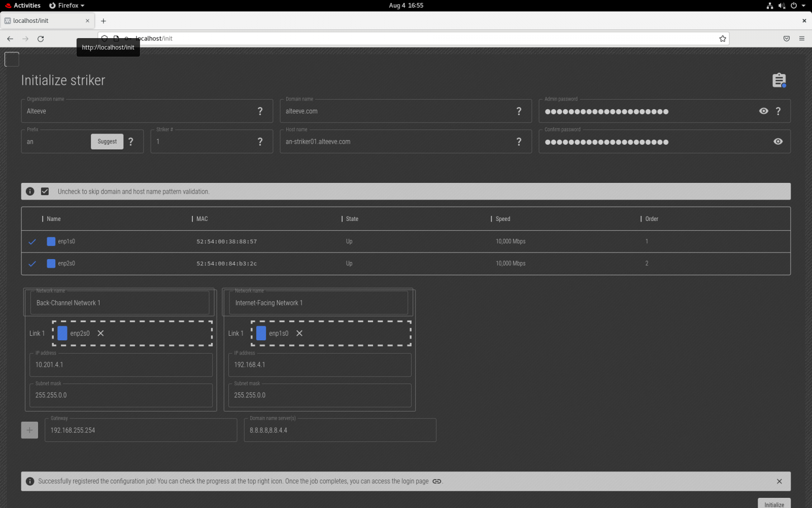Click the add network plus button
This screenshot has height=508, width=812.
click(x=29, y=430)
